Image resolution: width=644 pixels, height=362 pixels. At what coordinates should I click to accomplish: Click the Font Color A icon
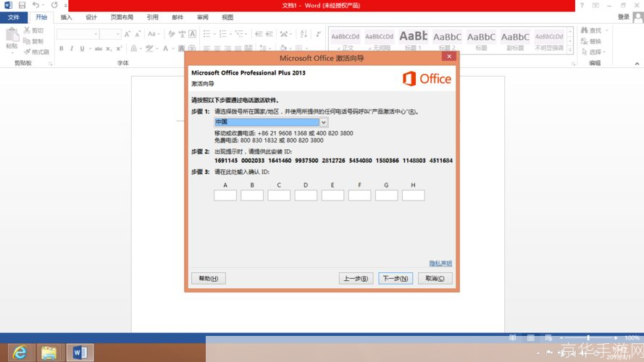point(165,49)
